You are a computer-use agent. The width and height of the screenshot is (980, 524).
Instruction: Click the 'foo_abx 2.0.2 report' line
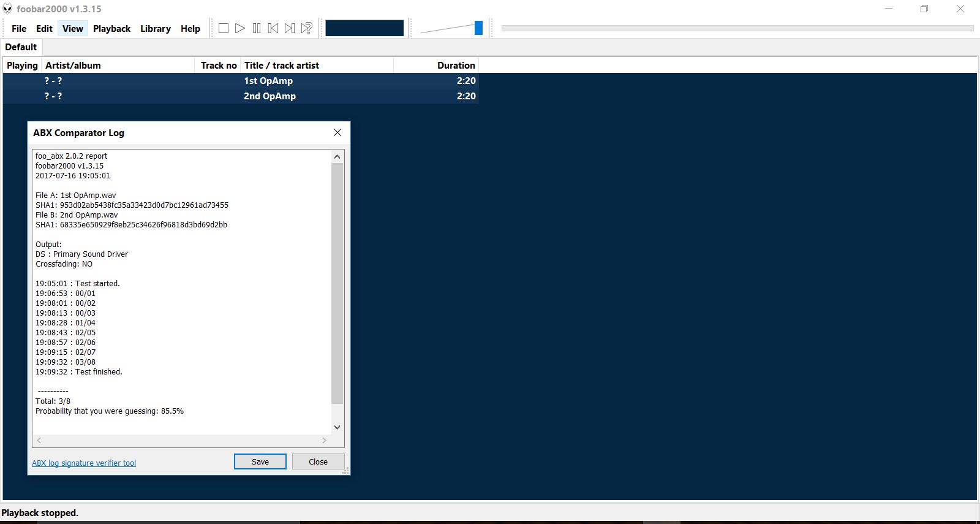pos(71,156)
